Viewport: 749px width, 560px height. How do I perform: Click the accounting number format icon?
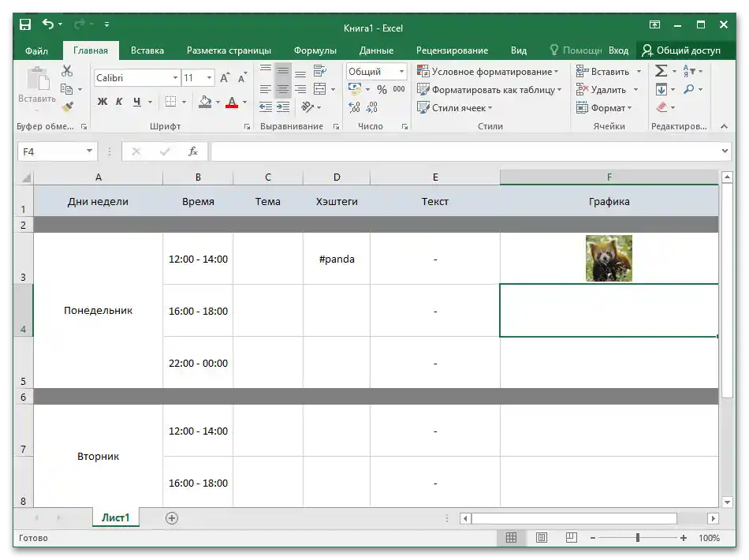pos(355,89)
